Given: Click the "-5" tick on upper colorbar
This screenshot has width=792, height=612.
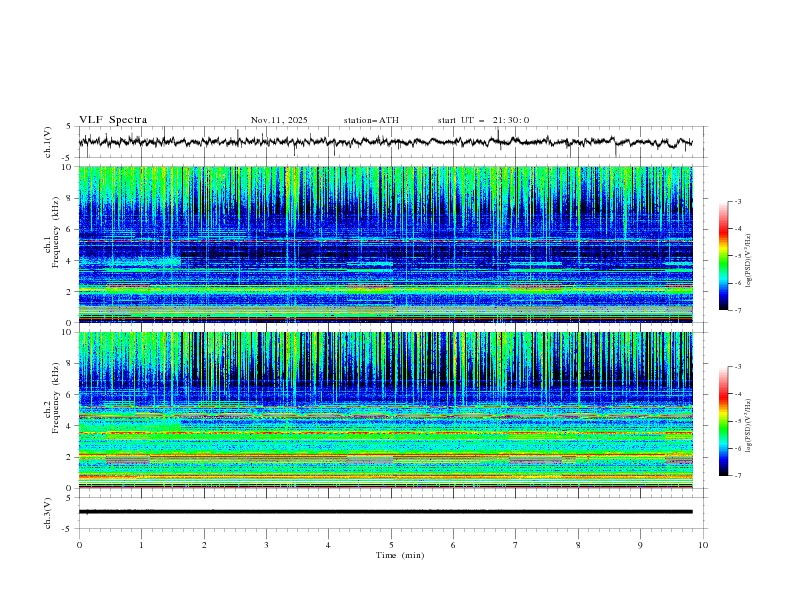Looking at the screenshot, I should point(738,256).
